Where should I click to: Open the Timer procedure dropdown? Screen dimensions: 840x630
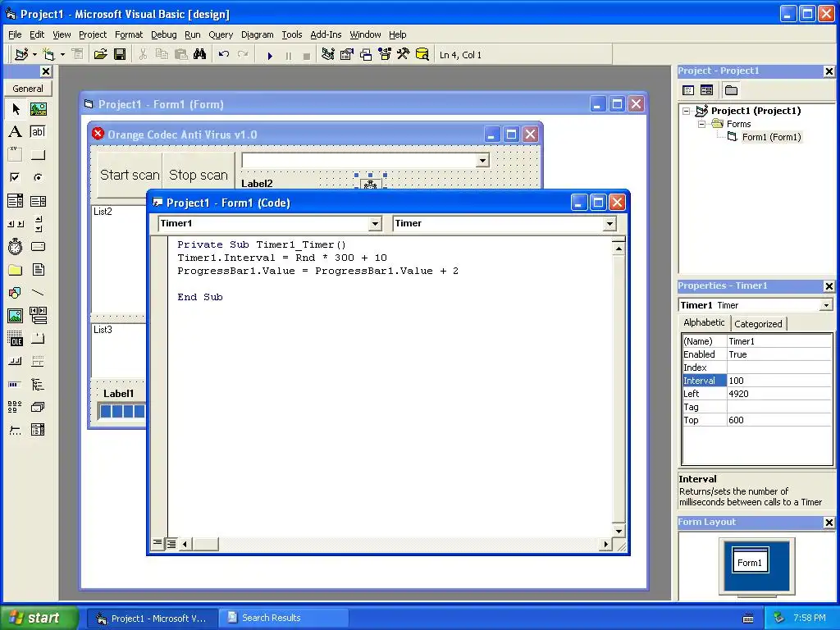click(x=609, y=224)
